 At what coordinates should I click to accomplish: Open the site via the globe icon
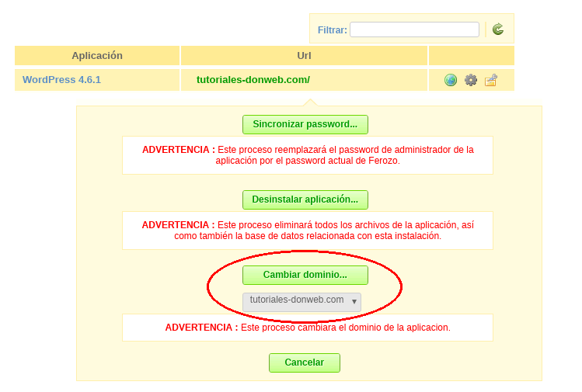(x=450, y=80)
